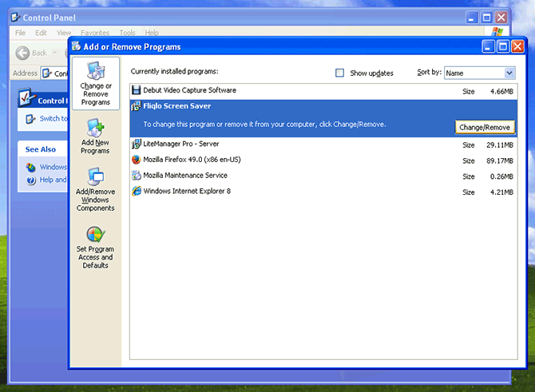Click the Mozilla Firefox 49.0 icon
The height and width of the screenshot is (392, 535).
[x=136, y=160]
